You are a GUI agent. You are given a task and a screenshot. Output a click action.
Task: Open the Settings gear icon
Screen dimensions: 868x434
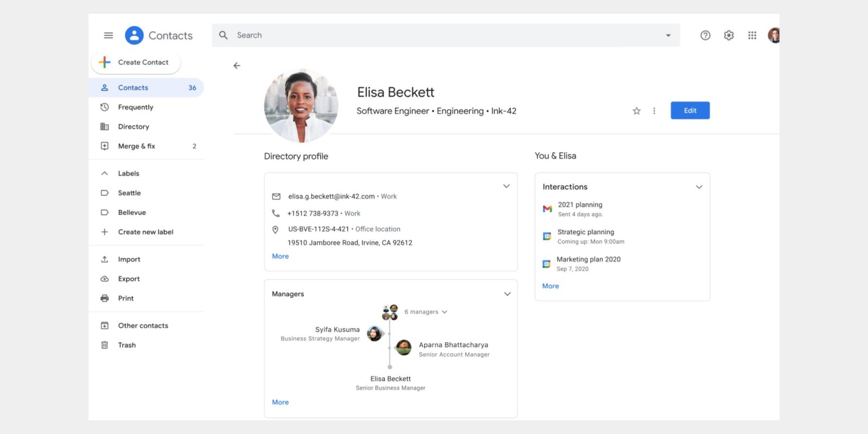click(729, 35)
